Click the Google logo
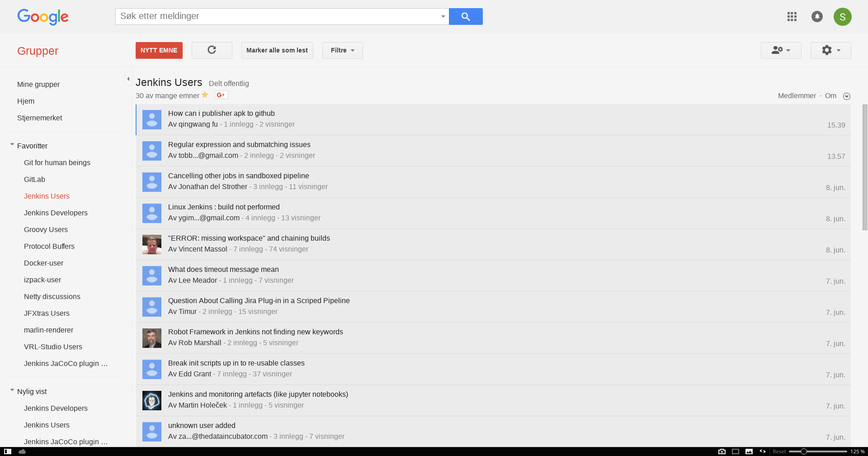The height and width of the screenshot is (456, 868). [43, 17]
